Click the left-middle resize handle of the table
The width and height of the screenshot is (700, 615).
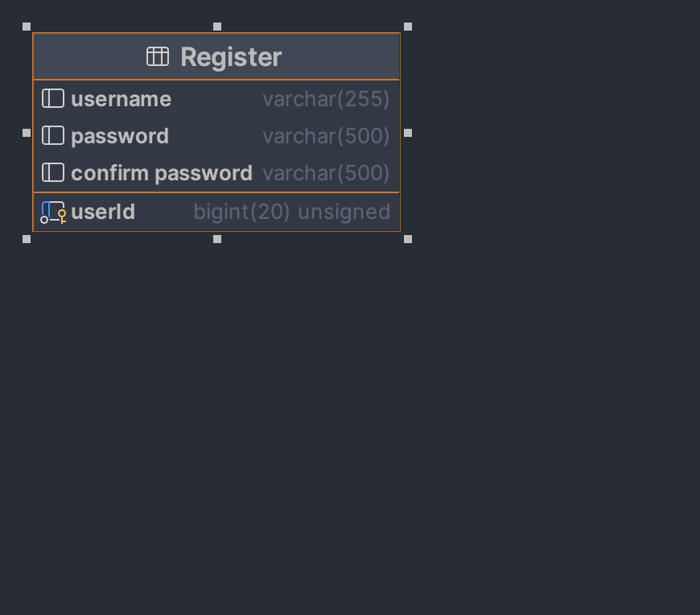(27, 133)
